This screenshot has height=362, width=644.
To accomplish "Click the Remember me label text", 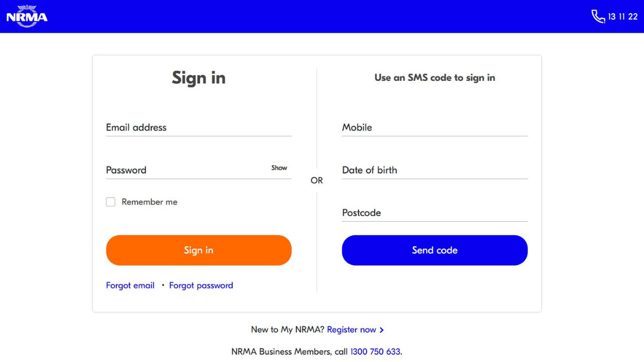I will (x=149, y=201).
